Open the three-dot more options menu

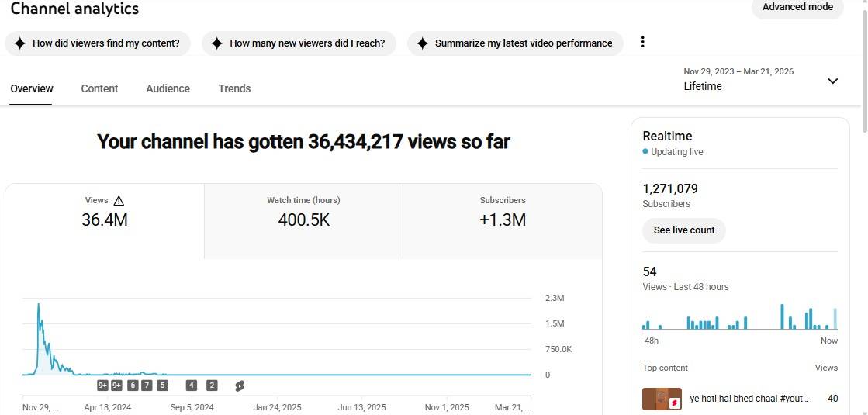(642, 43)
